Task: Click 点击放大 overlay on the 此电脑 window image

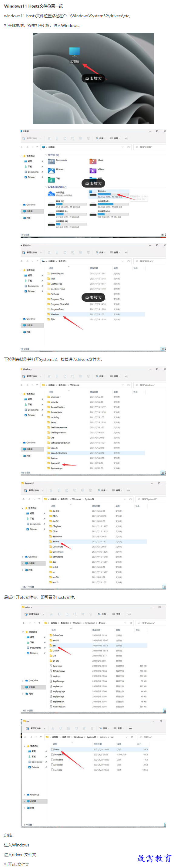Action: click(93, 183)
